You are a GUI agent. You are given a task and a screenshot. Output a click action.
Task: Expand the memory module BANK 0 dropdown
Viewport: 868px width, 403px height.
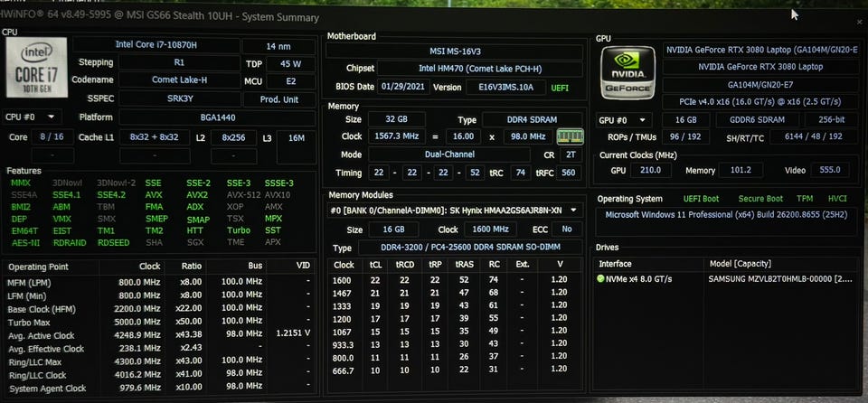(x=455, y=210)
